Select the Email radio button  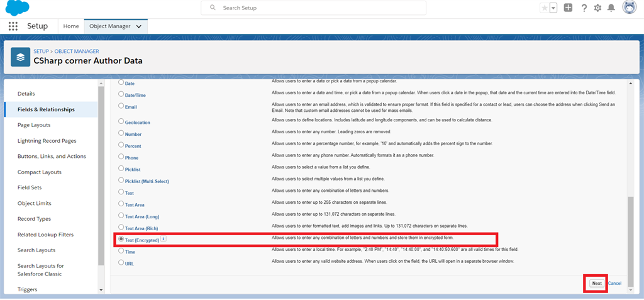[121, 106]
